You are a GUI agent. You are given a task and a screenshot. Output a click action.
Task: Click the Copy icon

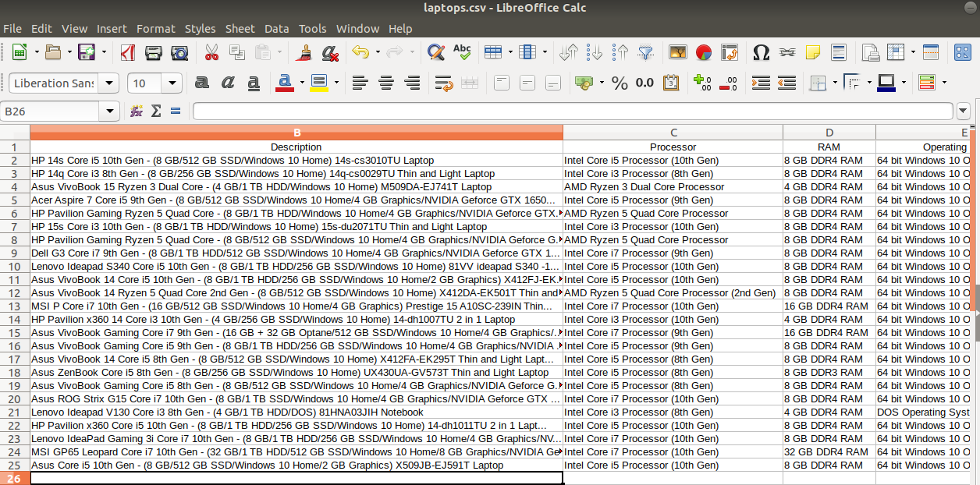(237, 52)
